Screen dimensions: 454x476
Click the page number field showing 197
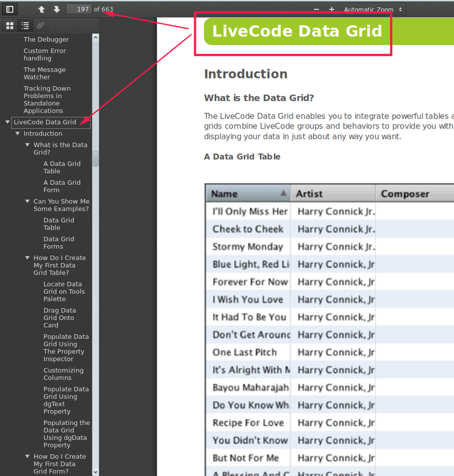(x=79, y=9)
